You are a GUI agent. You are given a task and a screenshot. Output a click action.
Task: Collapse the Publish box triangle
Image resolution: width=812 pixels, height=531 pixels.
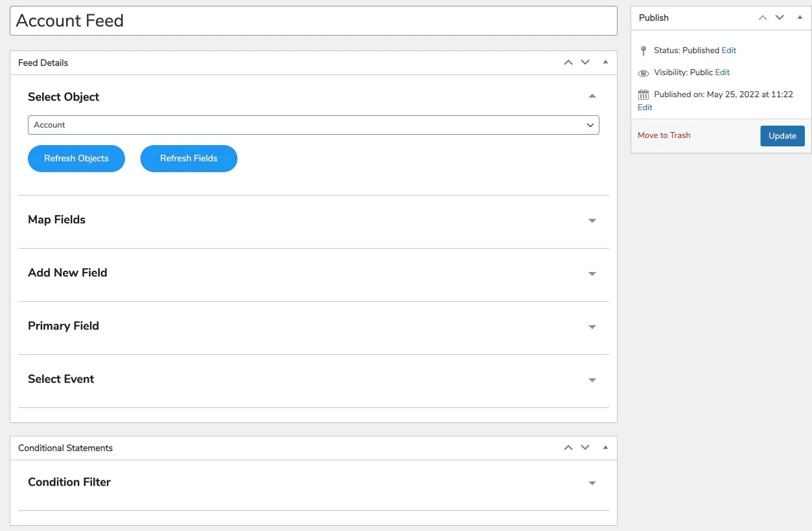coord(800,17)
